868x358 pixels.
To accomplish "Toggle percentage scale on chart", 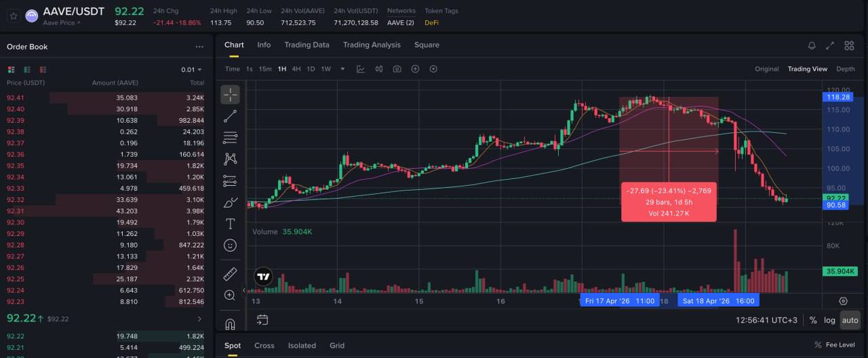I will coord(813,320).
